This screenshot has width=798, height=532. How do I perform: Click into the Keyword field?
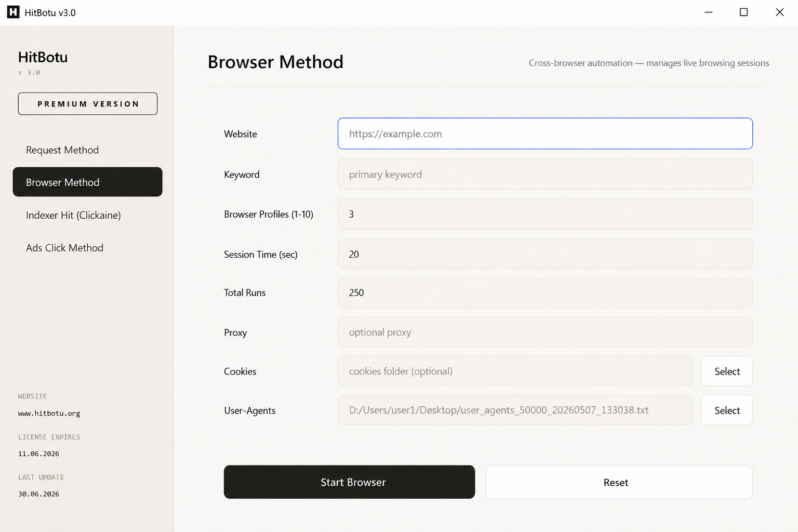click(545, 174)
